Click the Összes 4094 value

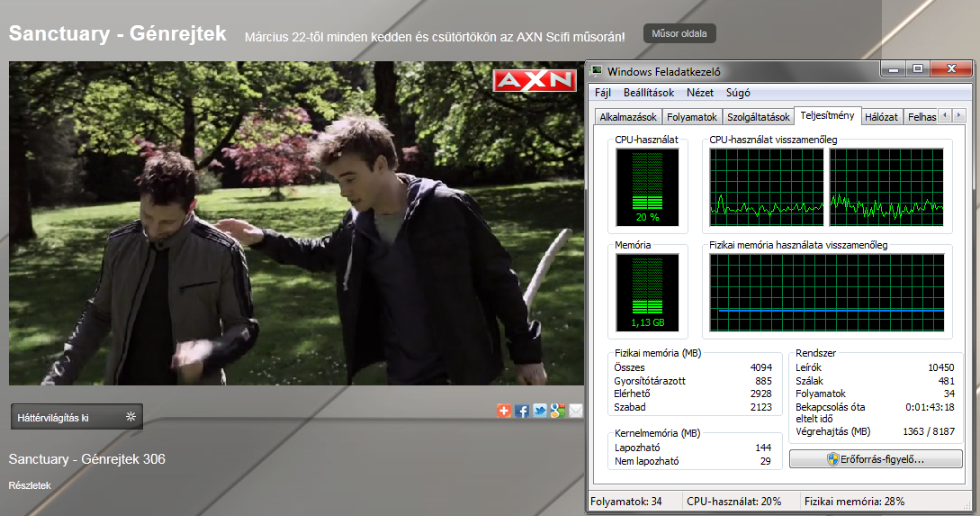pyautogui.click(x=760, y=367)
